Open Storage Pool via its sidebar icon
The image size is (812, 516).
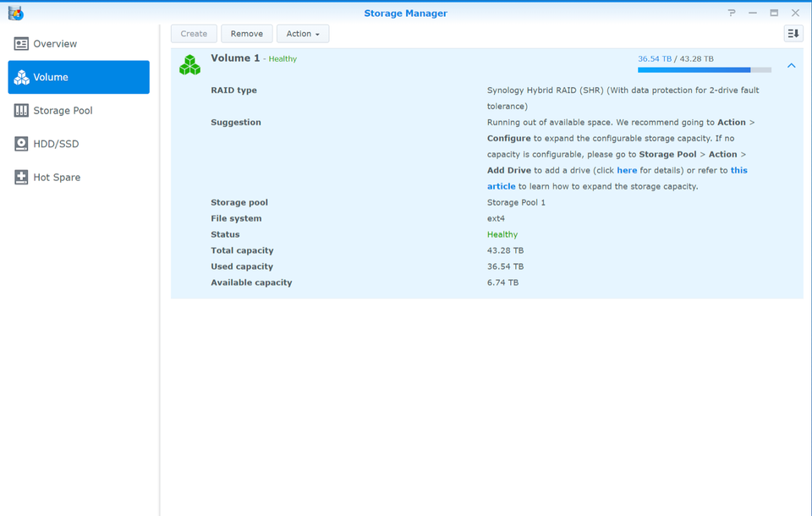pos(21,110)
